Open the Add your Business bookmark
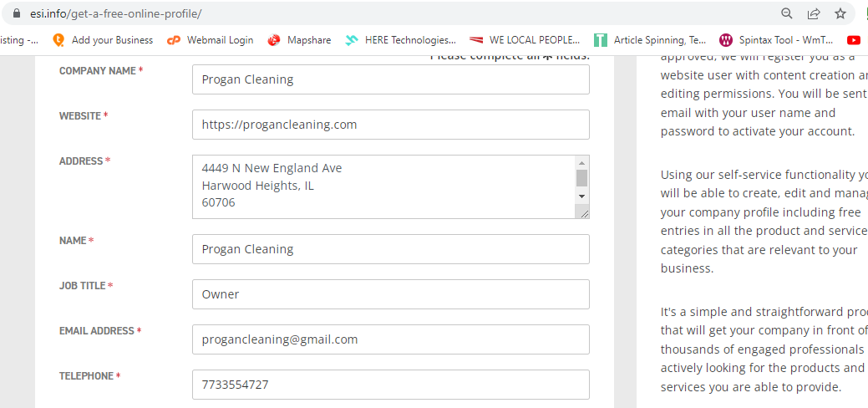Image resolution: width=868 pixels, height=408 pixels. (x=103, y=40)
